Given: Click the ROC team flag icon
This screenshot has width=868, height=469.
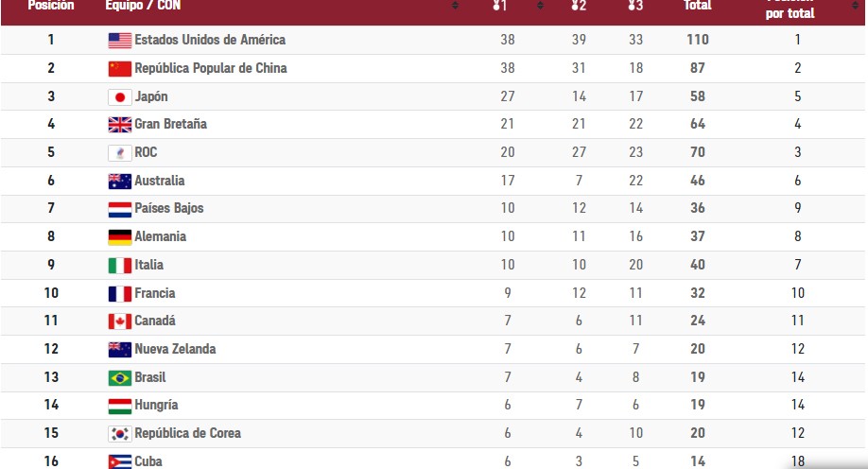Looking at the screenshot, I should (x=119, y=152).
